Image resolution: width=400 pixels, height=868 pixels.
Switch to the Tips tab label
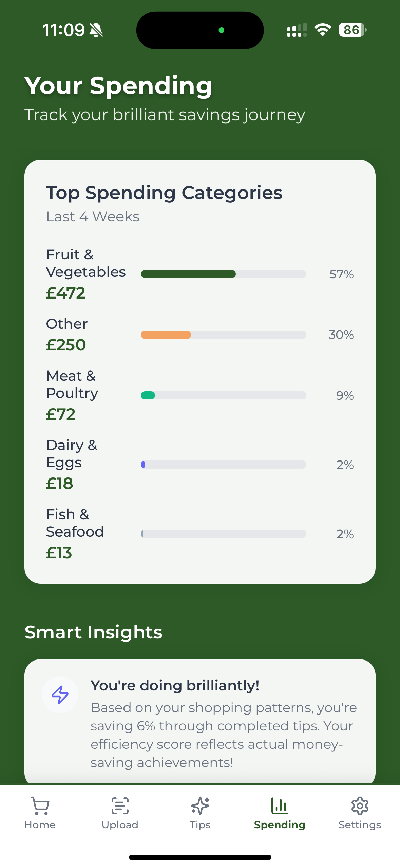point(200,825)
